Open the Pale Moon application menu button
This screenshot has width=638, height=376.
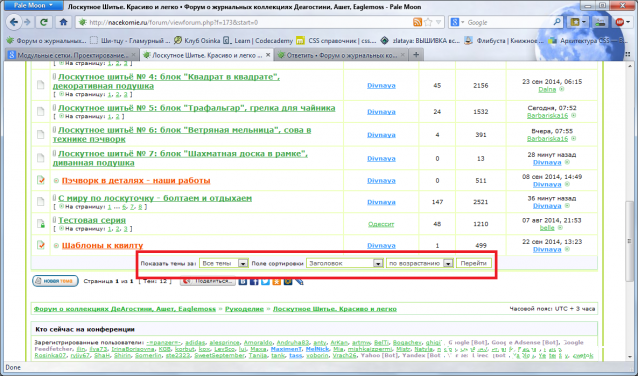[33, 5]
